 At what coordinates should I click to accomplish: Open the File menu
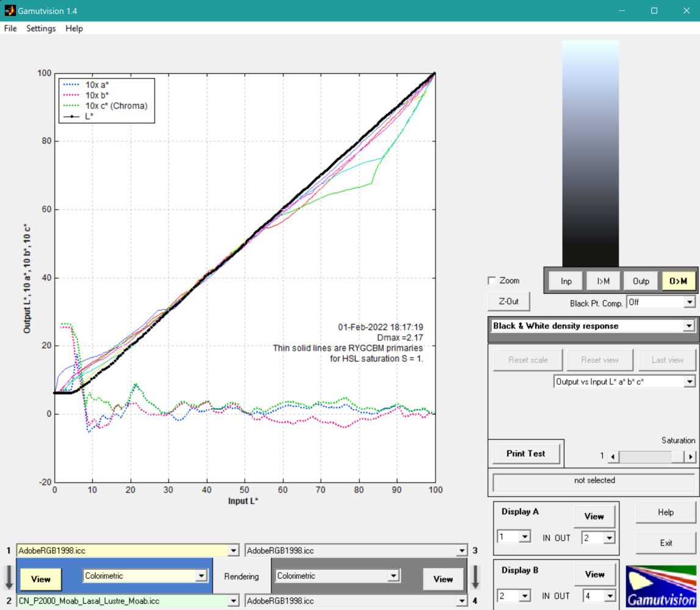pyautogui.click(x=10, y=29)
